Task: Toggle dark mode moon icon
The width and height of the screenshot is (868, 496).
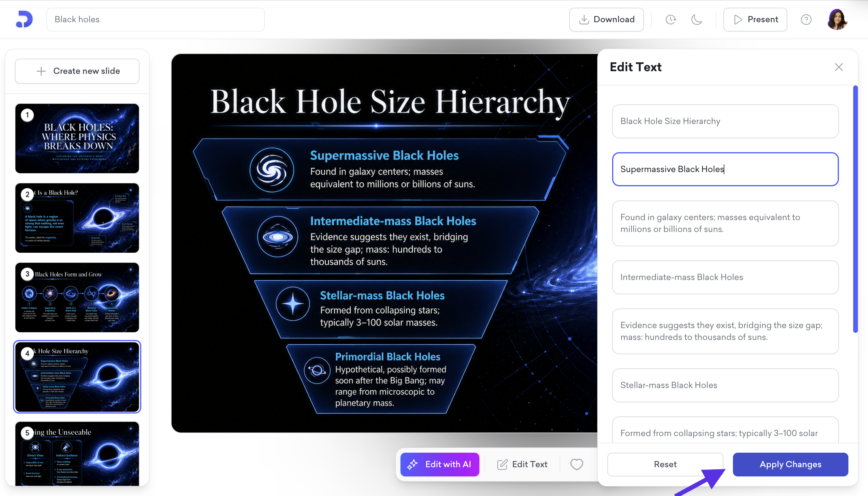Action: point(696,19)
